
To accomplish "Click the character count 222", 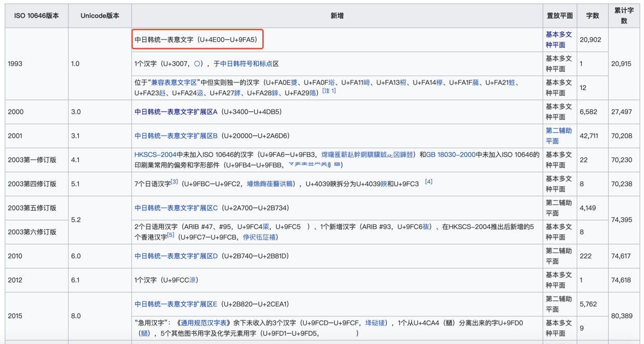I will tap(585, 256).
